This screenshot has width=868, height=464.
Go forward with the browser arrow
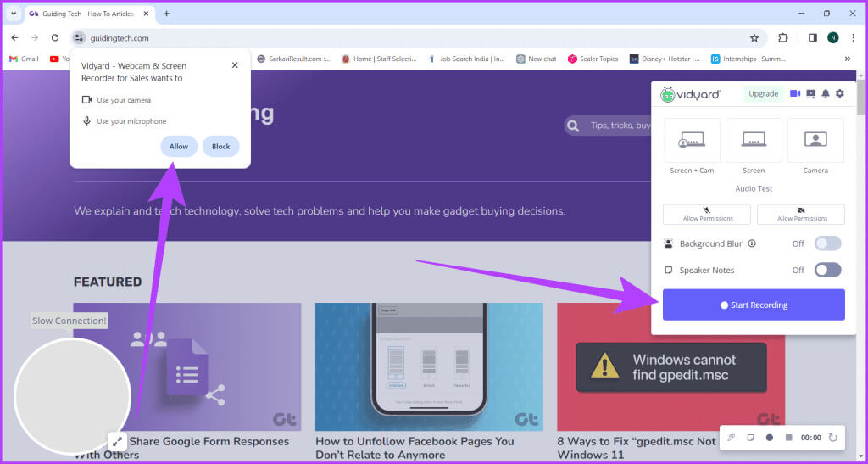tap(35, 37)
